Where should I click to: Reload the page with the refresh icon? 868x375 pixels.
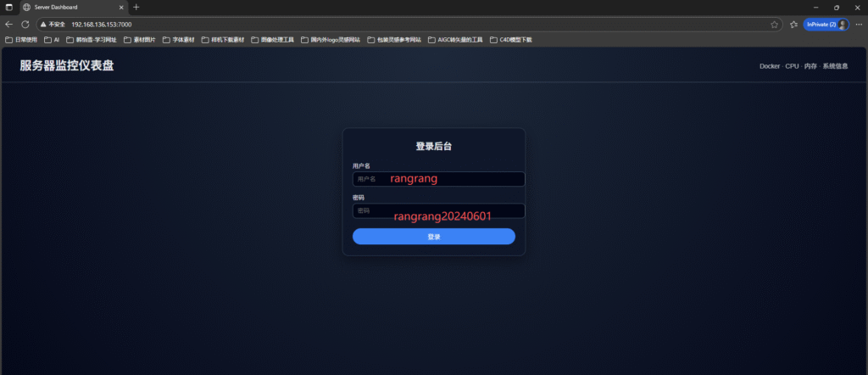pos(25,25)
